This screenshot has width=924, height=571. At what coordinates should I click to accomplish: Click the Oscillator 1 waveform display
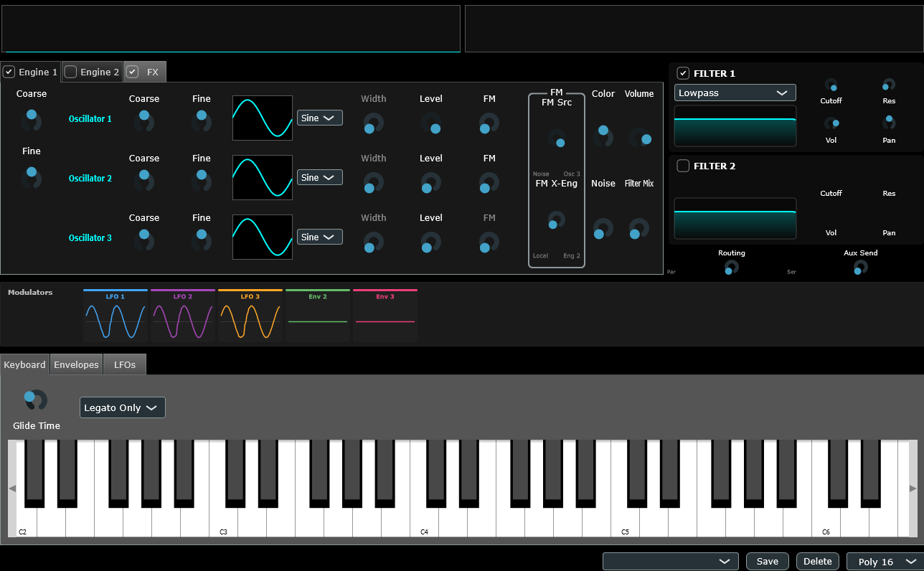point(263,118)
